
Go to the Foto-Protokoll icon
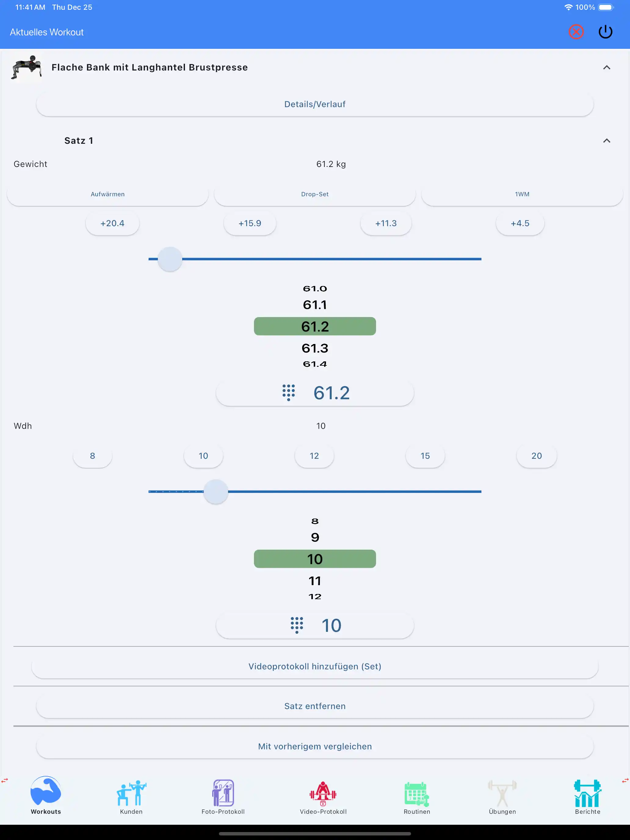(223, 794)
